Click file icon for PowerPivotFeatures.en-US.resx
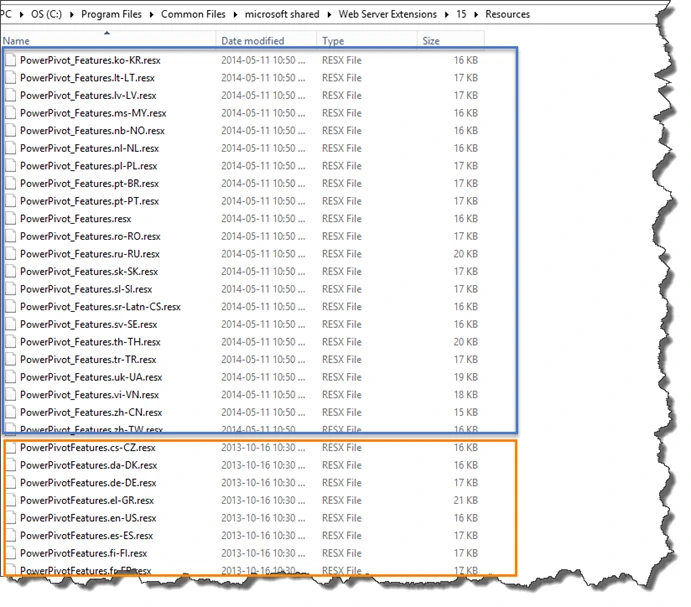691x607 pixels. 11,519
